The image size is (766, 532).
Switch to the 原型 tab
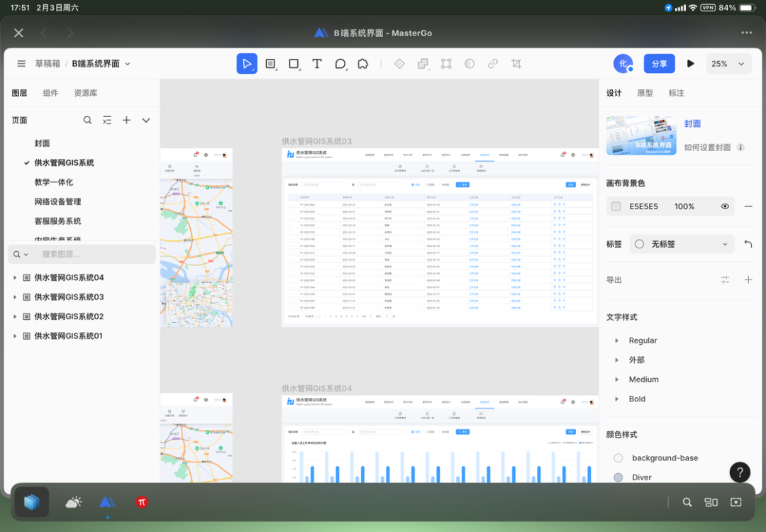click(645, 93)
